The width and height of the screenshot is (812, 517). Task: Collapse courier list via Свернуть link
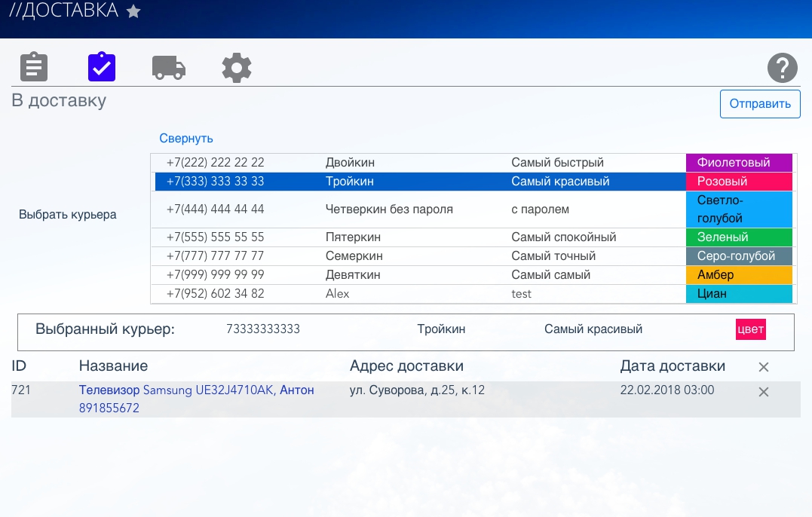click(186, 138)
